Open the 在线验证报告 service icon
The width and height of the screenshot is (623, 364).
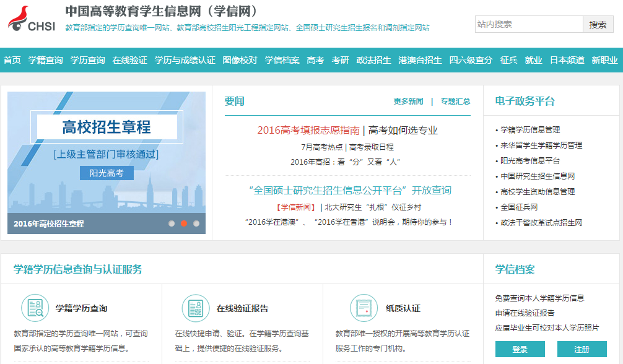pyautogui.click(x=196, y=308)
